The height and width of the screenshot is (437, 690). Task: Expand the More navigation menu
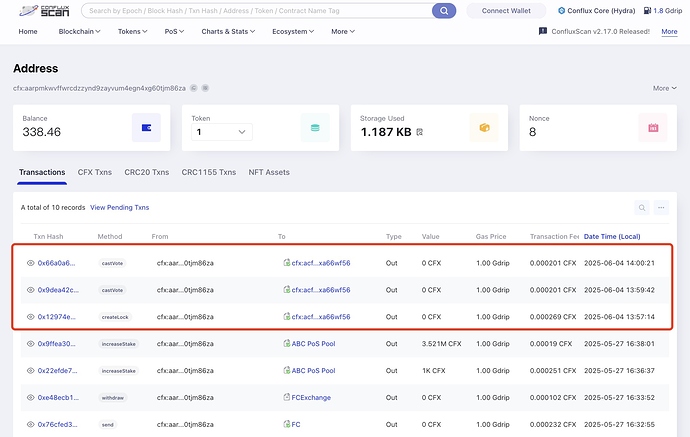(343, 31)
